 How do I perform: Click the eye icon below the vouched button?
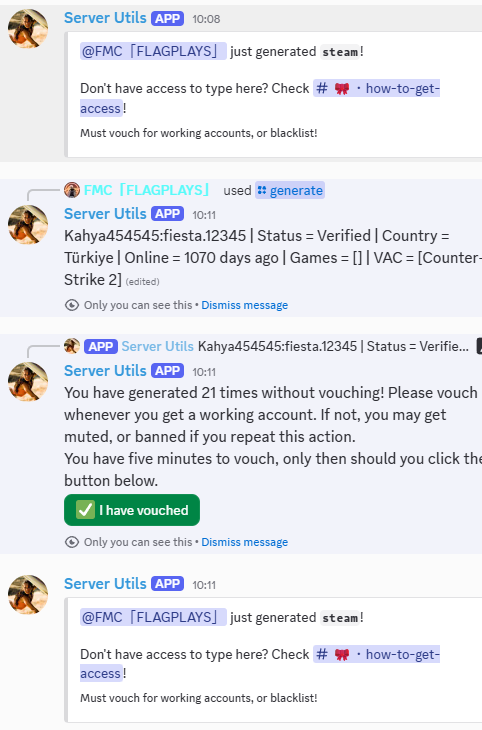(72, 542)
